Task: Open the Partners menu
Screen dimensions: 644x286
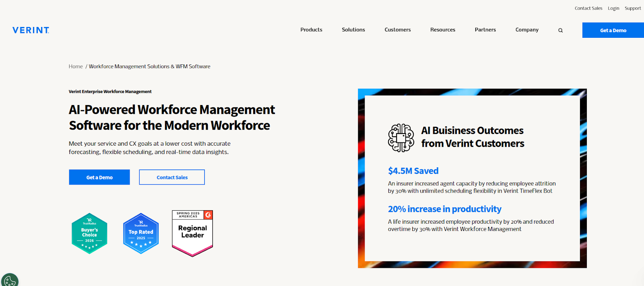Action: (485, 30)
